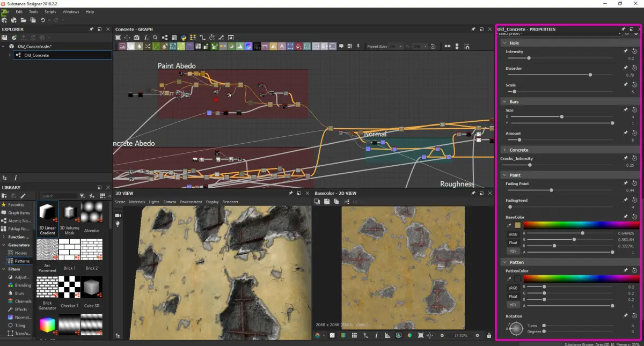
Task: Click the camera snapshot icon in graph toolbar
Action: pyautogui.click(x=137, y=38)
